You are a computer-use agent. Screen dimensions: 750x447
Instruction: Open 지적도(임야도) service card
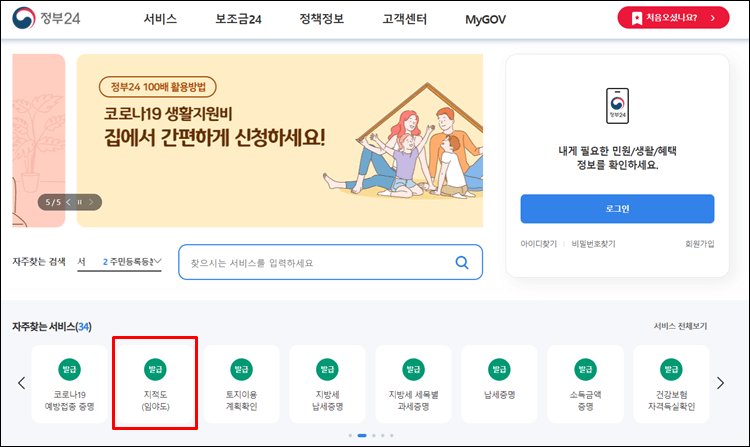click(155, 384)
